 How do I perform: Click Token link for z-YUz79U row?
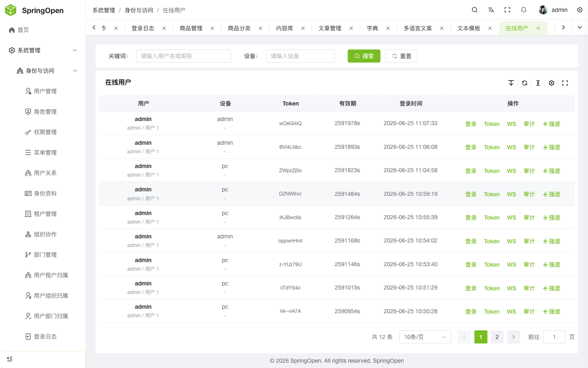pos(492,265)
